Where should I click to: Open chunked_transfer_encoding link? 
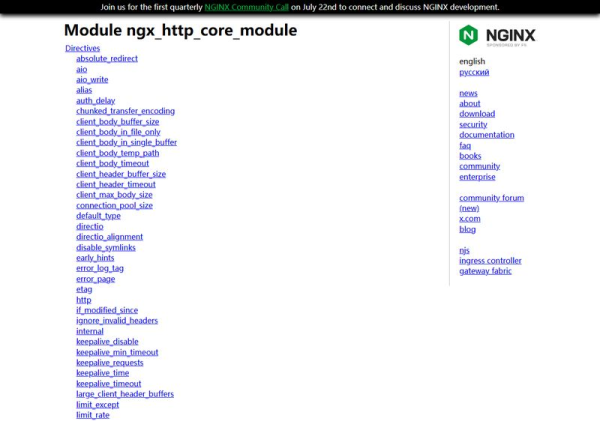[x=126, y=111]
